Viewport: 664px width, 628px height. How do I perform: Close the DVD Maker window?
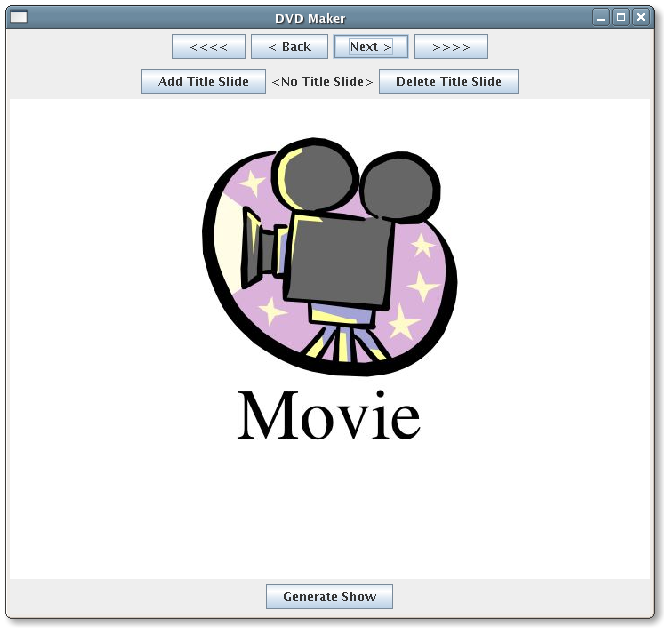pos(641,17)
